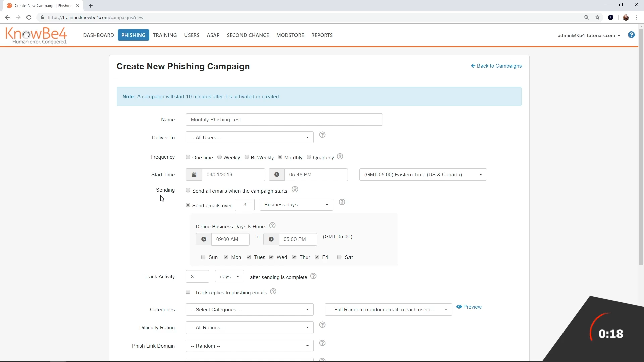Viewport: 644px width, 362px height.
Task: Open the Business days dropdown
Action: 296,205
